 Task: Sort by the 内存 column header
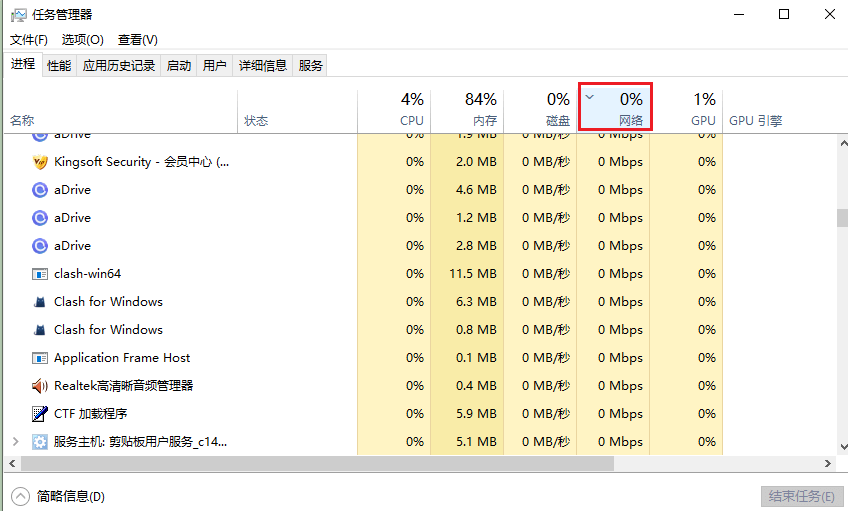pos(467,111)
